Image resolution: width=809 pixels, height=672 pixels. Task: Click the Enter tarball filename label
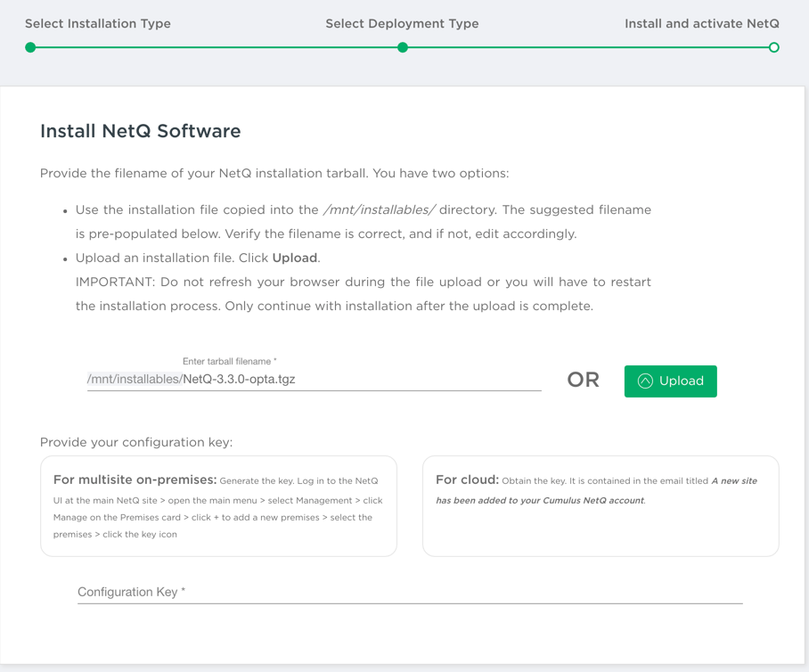click(x=229, y=362)
